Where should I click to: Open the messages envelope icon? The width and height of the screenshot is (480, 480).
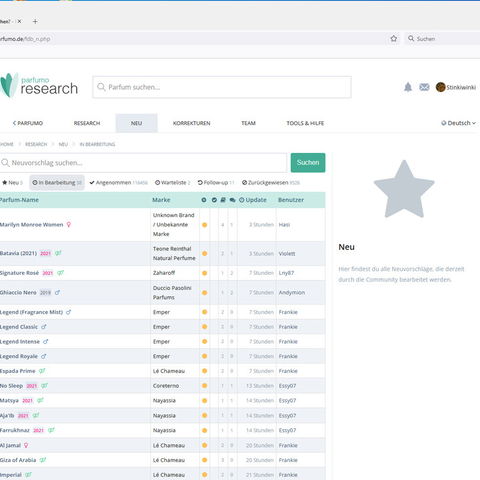click(x=424, y=87)
